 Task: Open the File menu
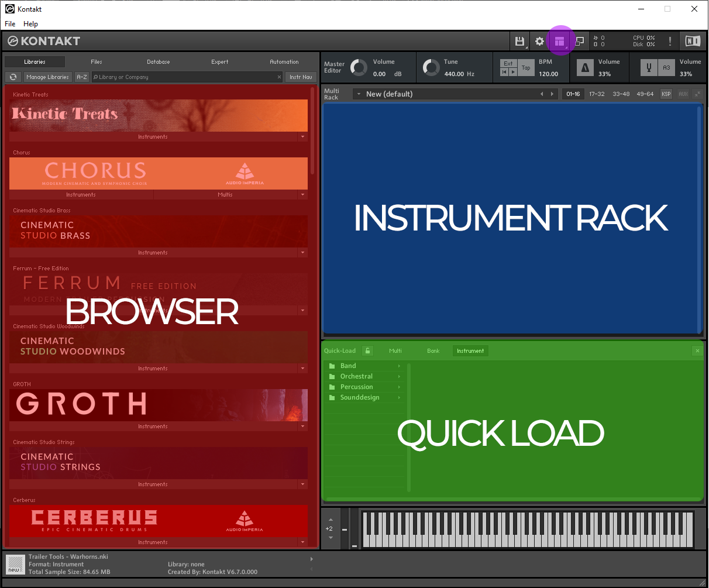pos(9,24)
